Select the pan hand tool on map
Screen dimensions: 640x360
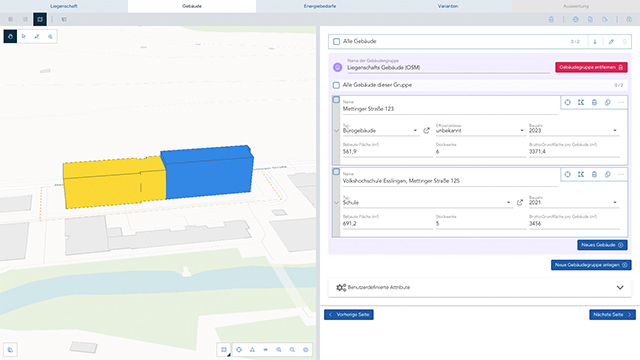[10, 36]
